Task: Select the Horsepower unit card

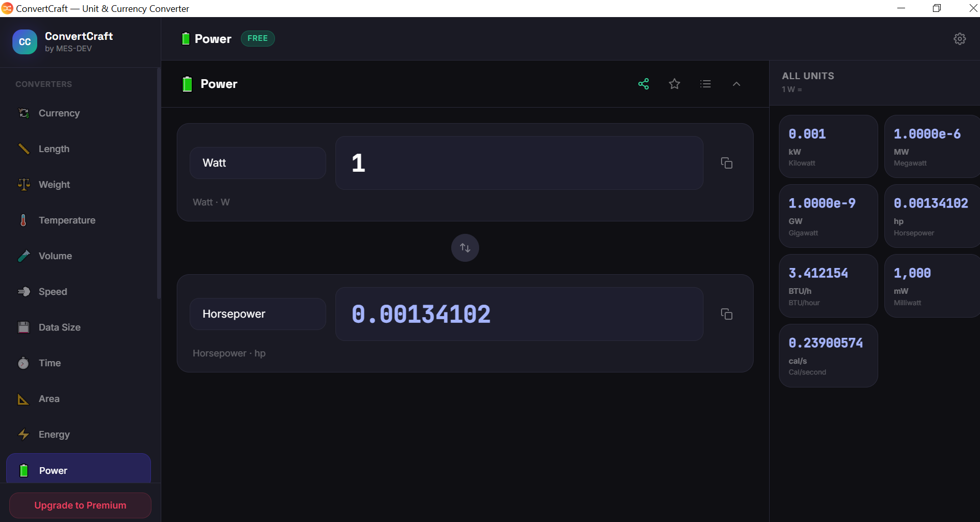Action: (932, 216)
